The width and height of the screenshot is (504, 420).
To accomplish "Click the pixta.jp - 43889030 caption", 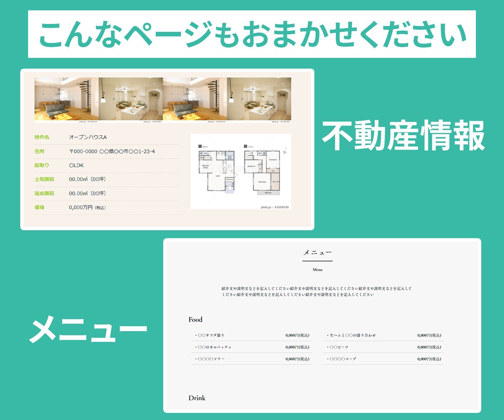I will pyautogui.click(x=275, y=207).
